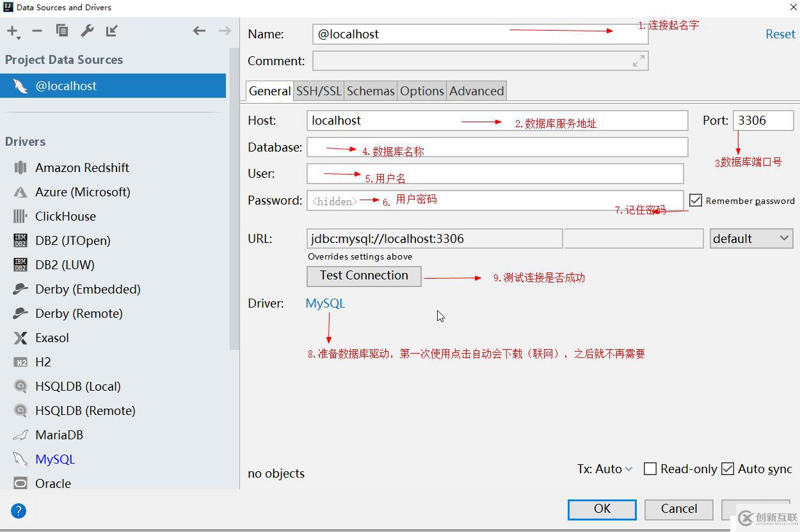Viewport: 800px width, 532px height.
Task: Choose the DB2 (LUW) driver
Action: (65, 265)
